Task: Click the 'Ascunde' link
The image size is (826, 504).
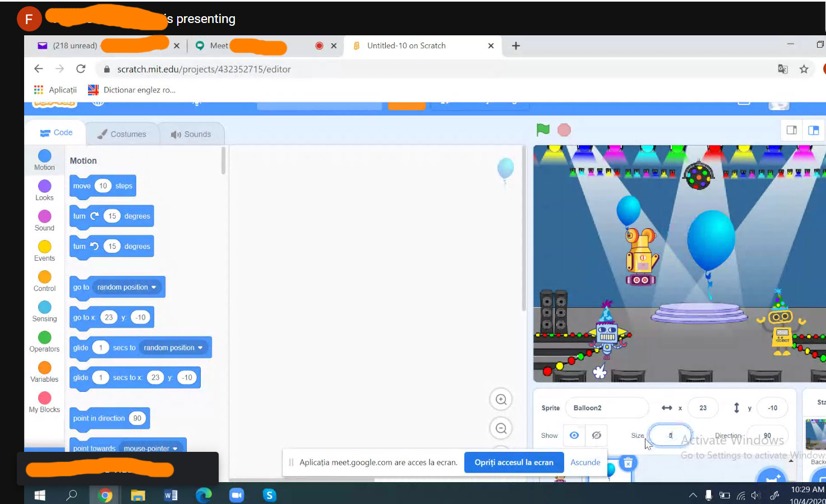Action: (585, 463)
